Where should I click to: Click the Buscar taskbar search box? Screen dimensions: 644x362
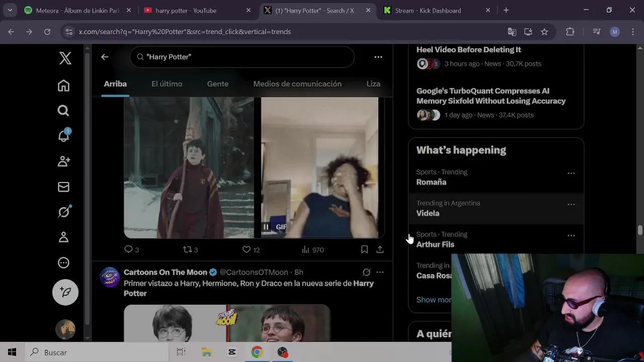coord(97,352)
